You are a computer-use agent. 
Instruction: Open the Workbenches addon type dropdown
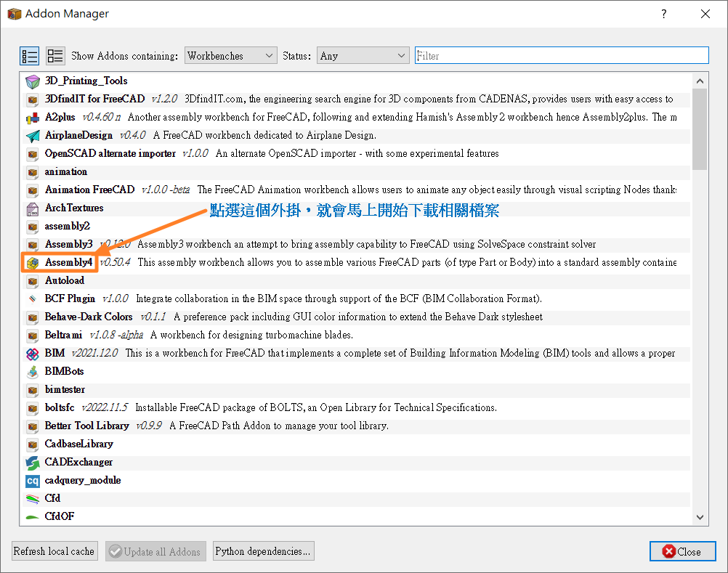point(231,56)
